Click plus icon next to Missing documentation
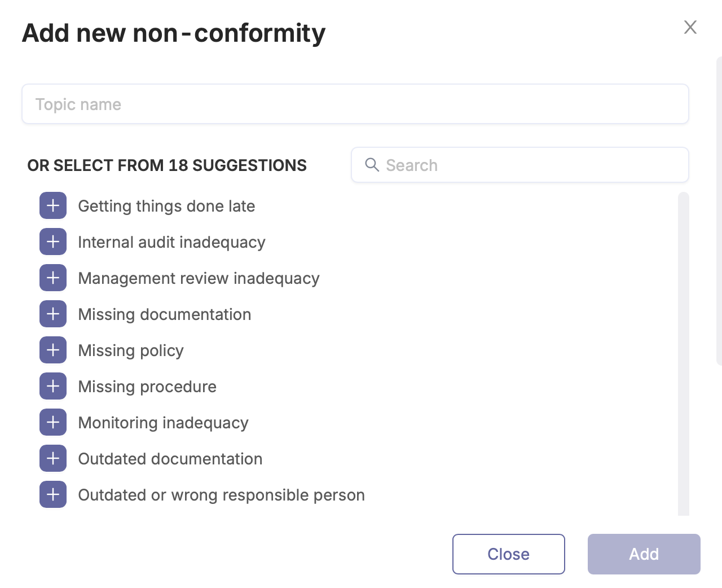This screenshot has height=588, width=722. pos(53,314)
